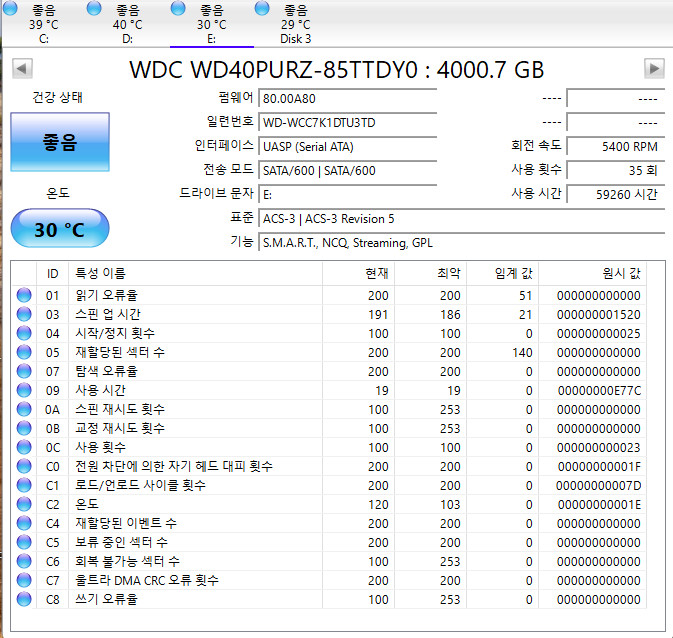Screen dimensions: 673x638
Task: Click the next disk right arrow
Action: 654,68
